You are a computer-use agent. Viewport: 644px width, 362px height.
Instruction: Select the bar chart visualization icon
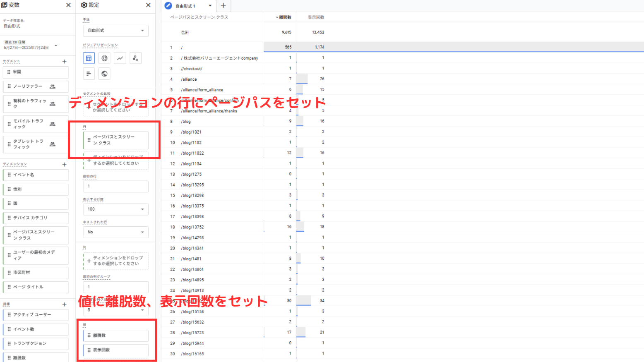click(89, 74)
